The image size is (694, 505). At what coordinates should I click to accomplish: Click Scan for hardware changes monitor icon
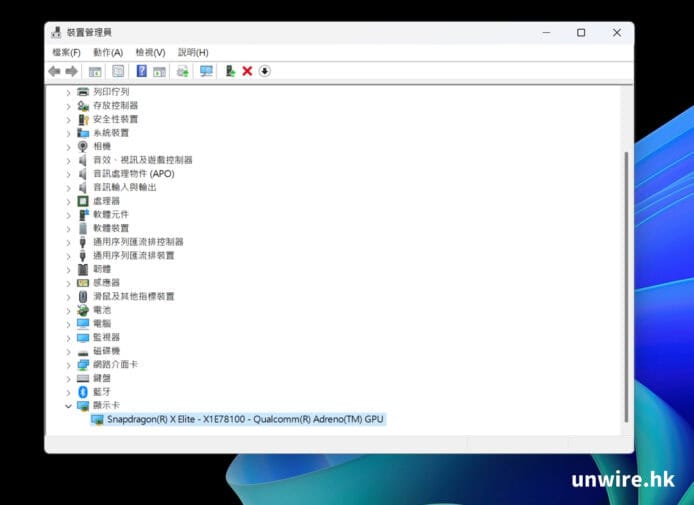206,71
